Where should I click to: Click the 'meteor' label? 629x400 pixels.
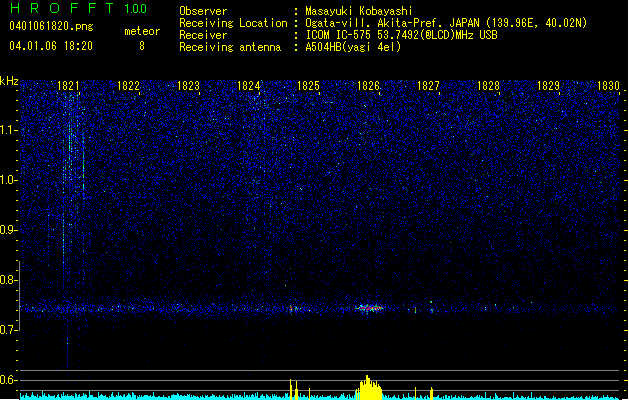[142, 31]
